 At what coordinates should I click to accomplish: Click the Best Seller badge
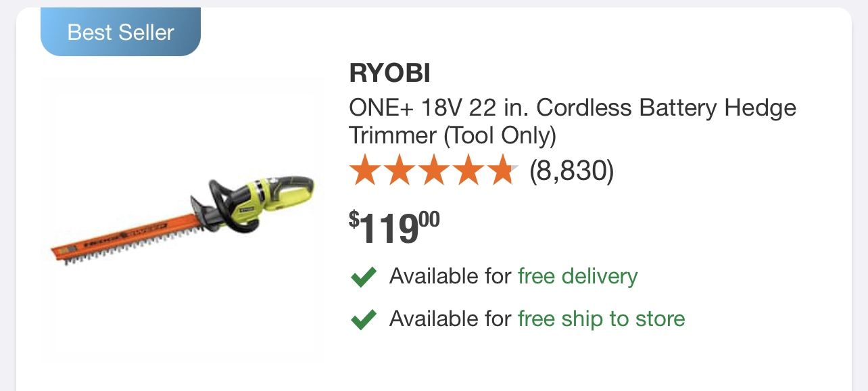(120, 31)
